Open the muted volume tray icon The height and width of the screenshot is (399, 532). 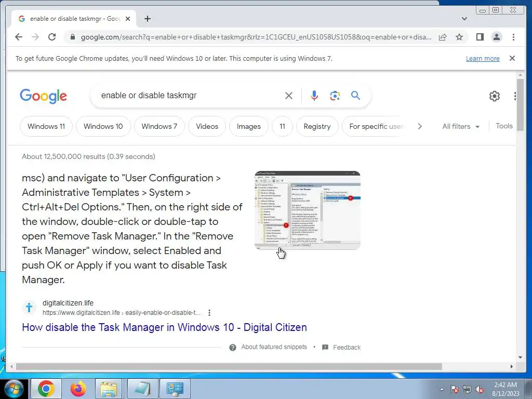pos(480,389)
